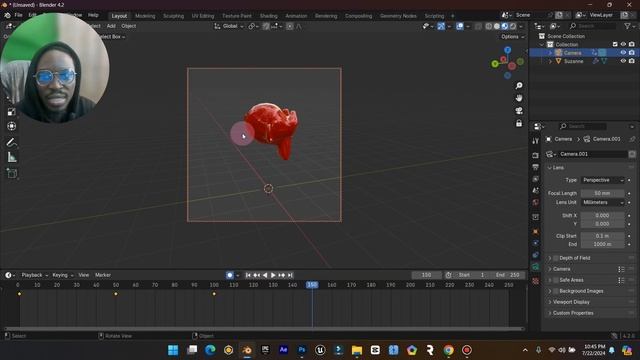Expand Suzanne object in outliner
The image size is (640, 360).
(x=550, y=61)
